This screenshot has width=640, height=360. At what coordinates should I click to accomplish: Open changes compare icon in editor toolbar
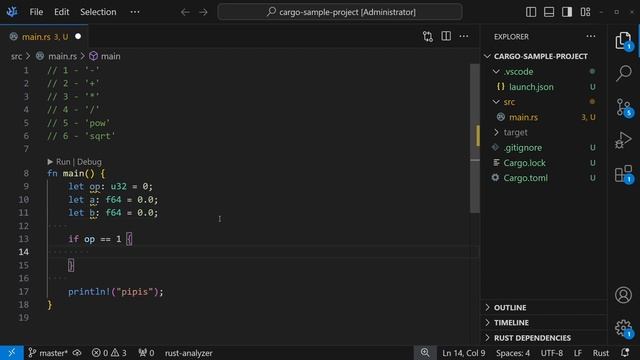427,36
